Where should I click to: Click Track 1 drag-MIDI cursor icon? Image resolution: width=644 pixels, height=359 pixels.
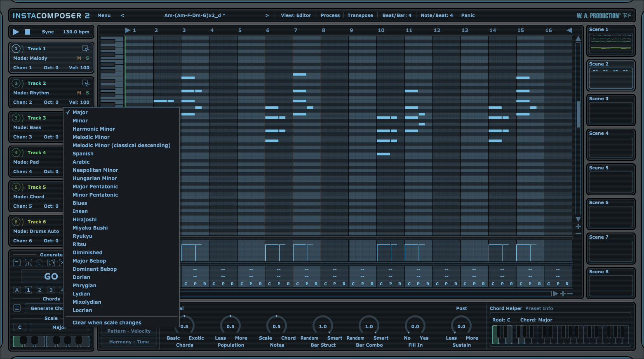click(x=85, y=49)
